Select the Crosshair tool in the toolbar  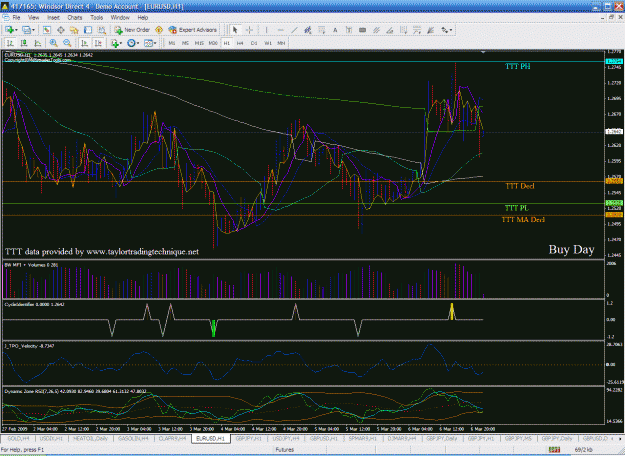(x=249, y=30)
